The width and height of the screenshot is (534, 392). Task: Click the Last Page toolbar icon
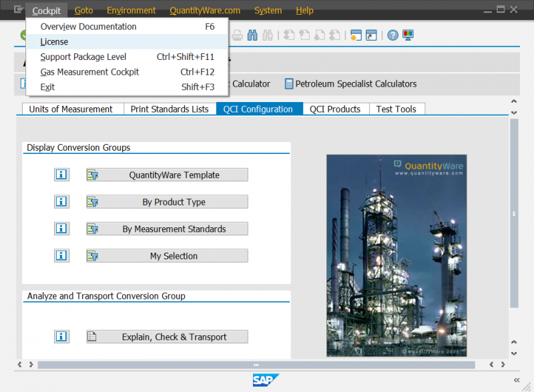click(335, 35)
